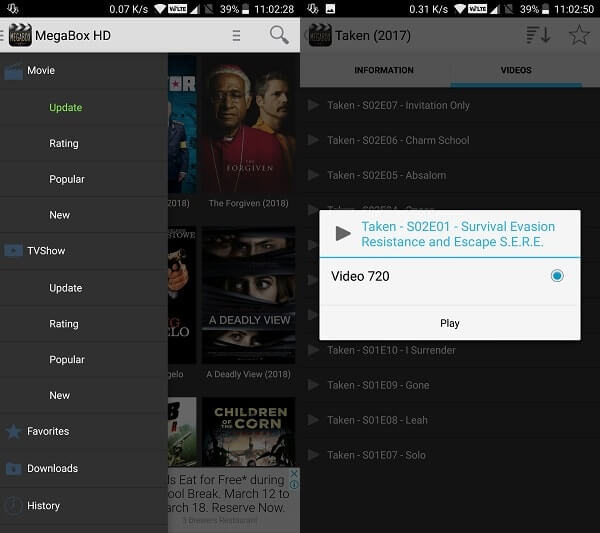This screenshot has width=600, height=533.
Task: Open A Deadly View poster
Action: (x=249, y=295)
